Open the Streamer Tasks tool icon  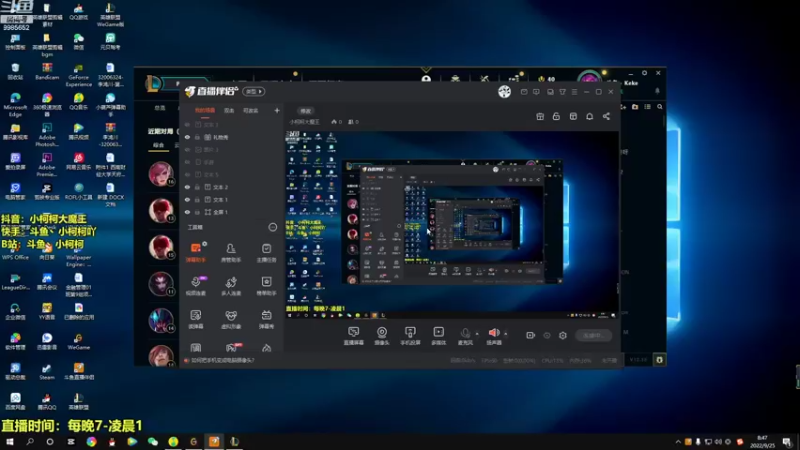point(266,252)
